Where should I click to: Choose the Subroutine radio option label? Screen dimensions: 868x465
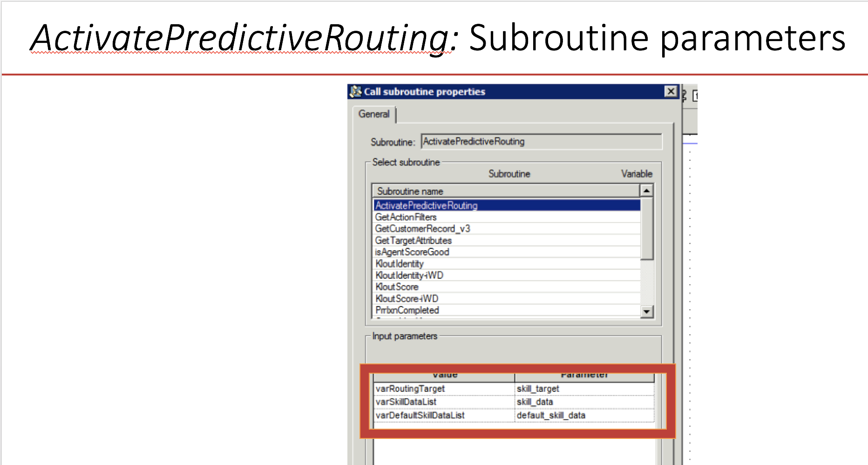point(509,174)
